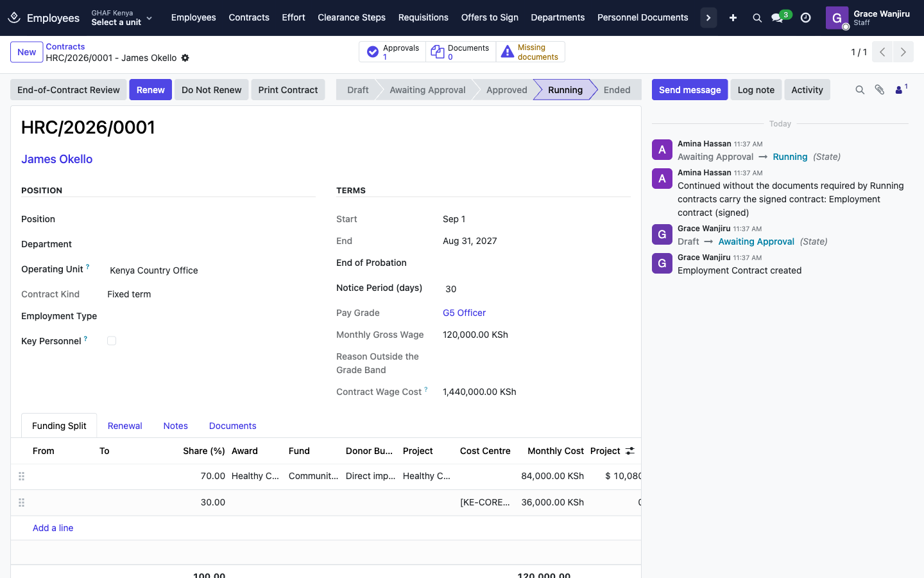The image size is (924, 578).
Task: Go to the previous record arrow
Action: (x=882, y=52)
